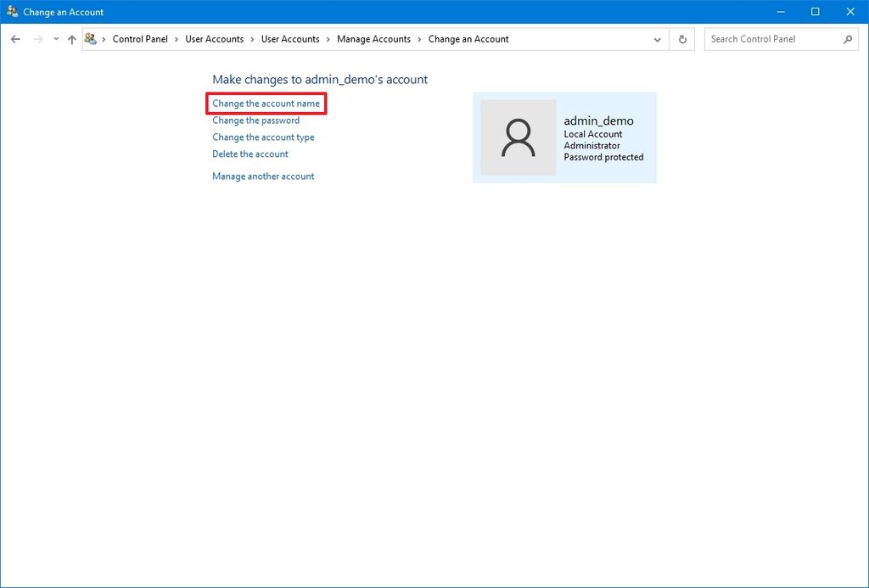The height and width of the screenshot is (588, 869).
Task: Open the address bar history dropdown
Action: (x=657, y=38)
